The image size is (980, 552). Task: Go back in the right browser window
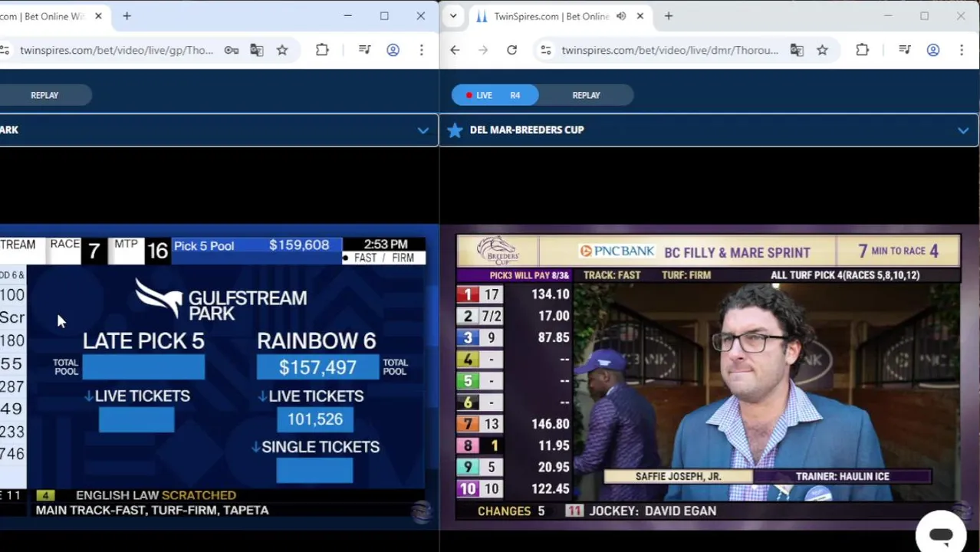point(455,50)
